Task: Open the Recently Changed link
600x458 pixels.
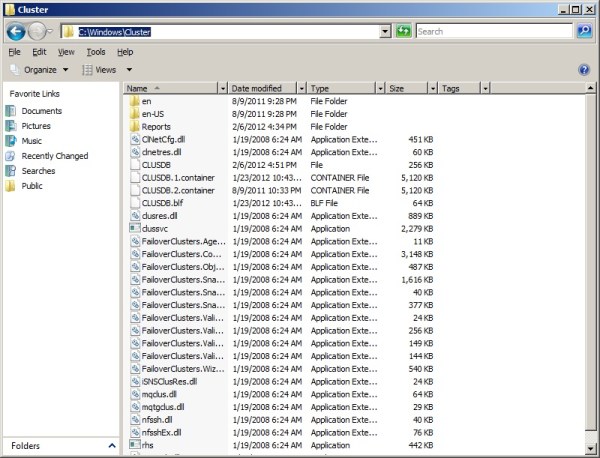Action: [54, 156]
